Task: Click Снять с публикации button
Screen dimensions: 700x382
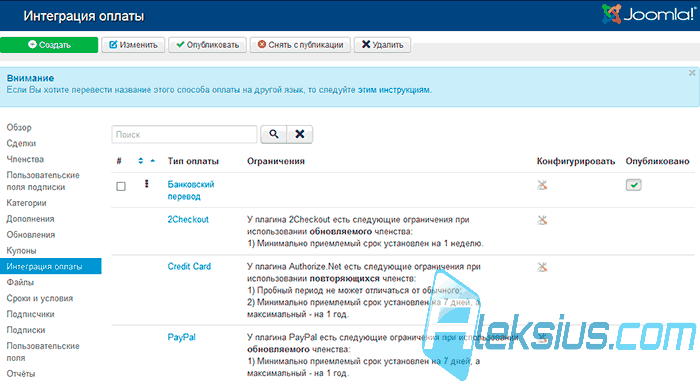Action: click(300, 45)
